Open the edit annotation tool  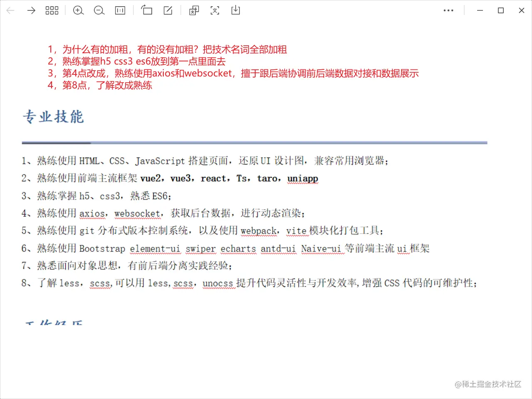pyautogui.click(x=167, y=10)
